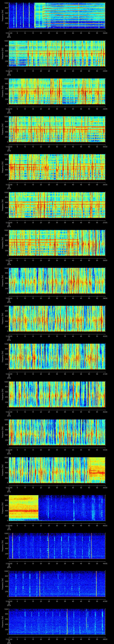Click the spectrogram panel starting at 12:36:00
Viewport: 114px width, 644px height.
pyautogui.click(x=57, y=205)
